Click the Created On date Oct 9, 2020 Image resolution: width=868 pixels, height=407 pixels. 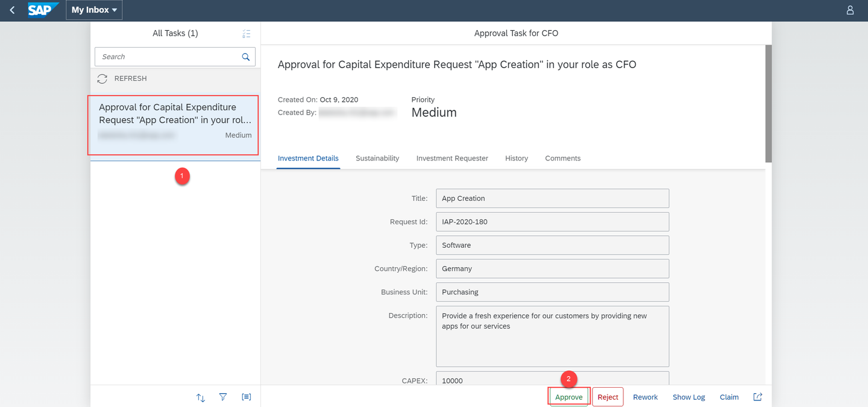[x=339, y=100]
